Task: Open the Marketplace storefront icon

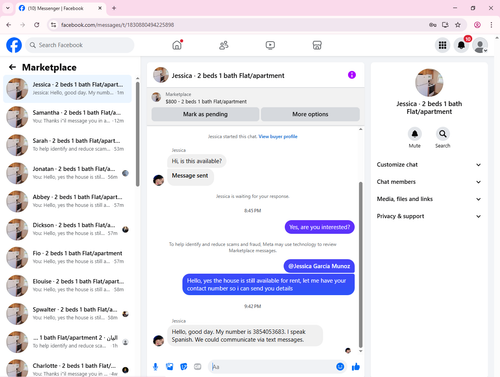Action: (317, 45)
